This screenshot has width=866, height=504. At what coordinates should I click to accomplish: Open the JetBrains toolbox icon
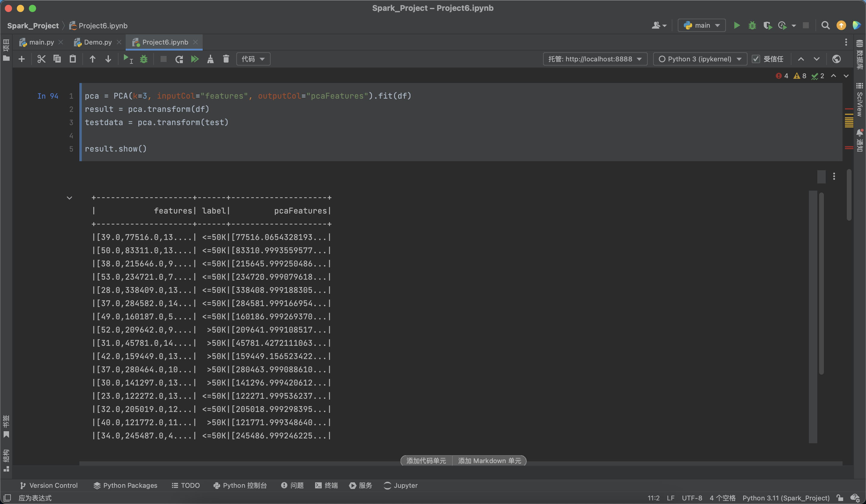857,26
